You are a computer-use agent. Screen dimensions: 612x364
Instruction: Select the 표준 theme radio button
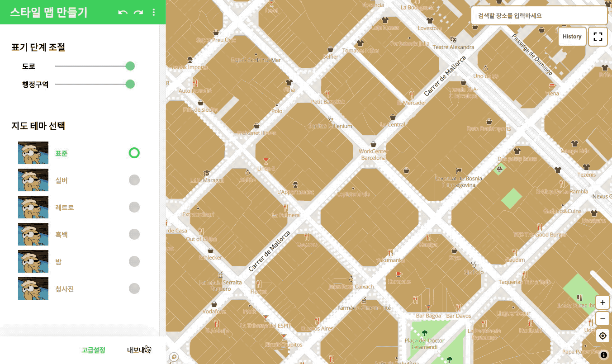(x=134, y=153)
